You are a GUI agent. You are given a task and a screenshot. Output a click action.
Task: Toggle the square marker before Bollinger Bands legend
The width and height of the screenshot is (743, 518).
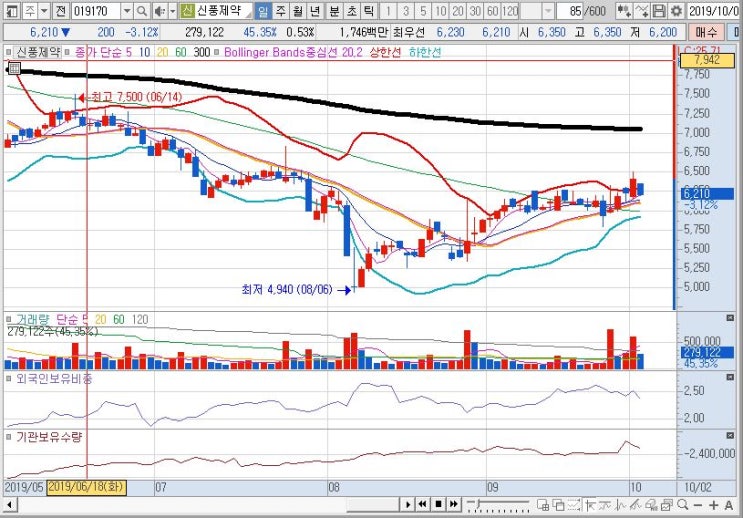tap(217, 52)
